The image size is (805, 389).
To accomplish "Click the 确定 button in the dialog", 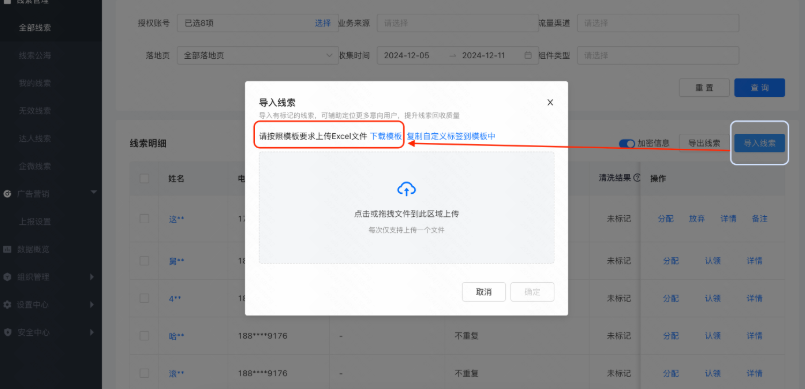I will (x=532, y=292).
